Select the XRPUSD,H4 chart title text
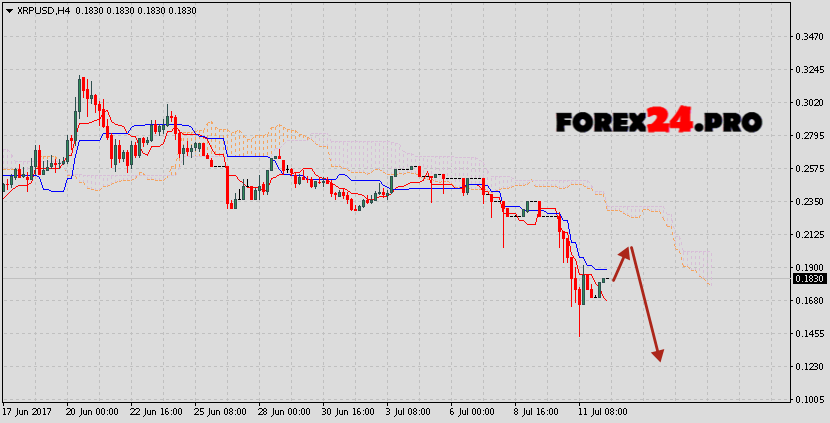This screenshot has height=423, width=830. tap(41, 10)
